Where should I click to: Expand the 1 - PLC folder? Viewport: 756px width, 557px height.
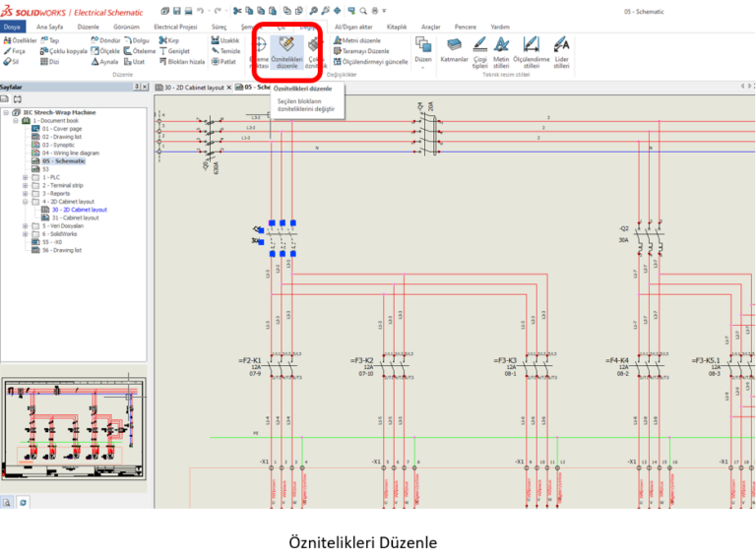pos(26,177)
